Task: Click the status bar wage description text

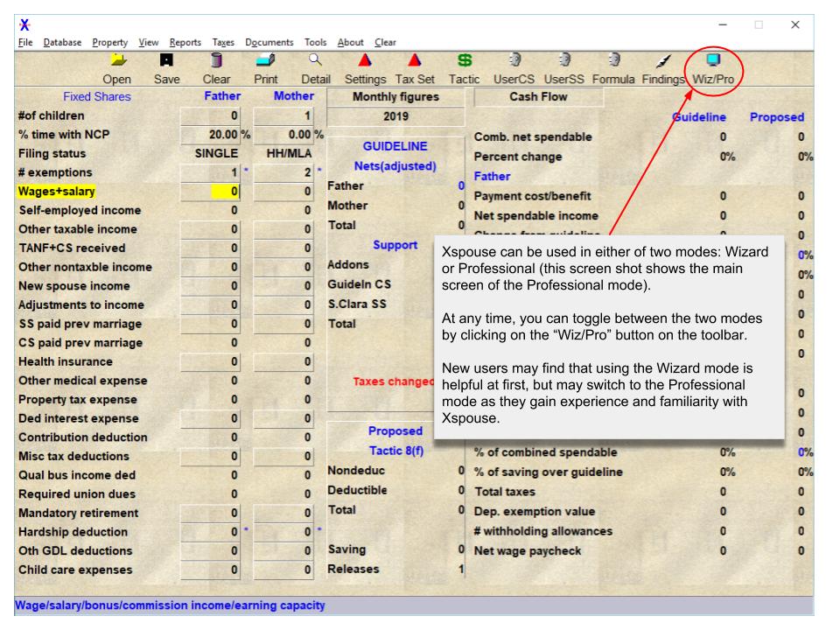Action: pyautogui.click(x=170, y=605)
